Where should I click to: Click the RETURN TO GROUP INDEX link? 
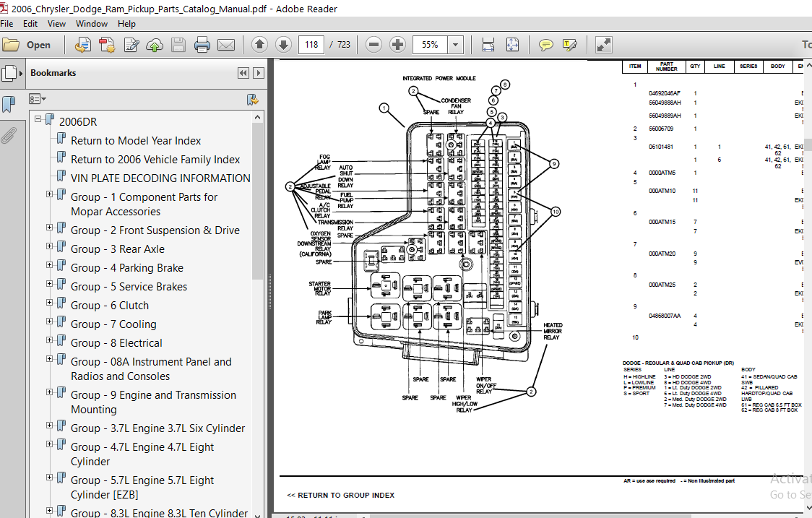341,495
